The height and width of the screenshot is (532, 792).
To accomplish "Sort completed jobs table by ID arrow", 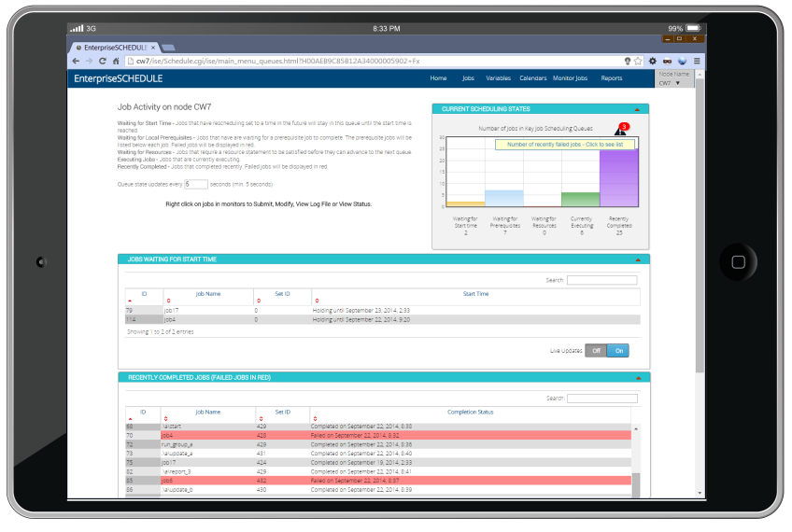I will (x=130, y=419).
